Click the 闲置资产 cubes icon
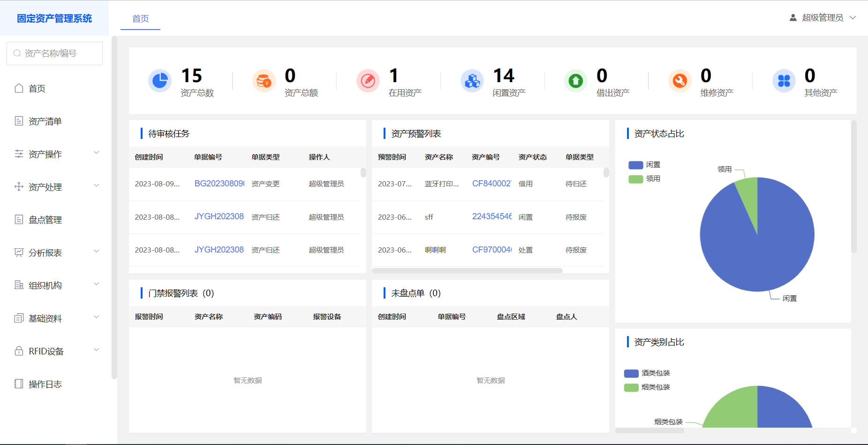This screenshot has height=445, width=868. (x=472, y=81)
